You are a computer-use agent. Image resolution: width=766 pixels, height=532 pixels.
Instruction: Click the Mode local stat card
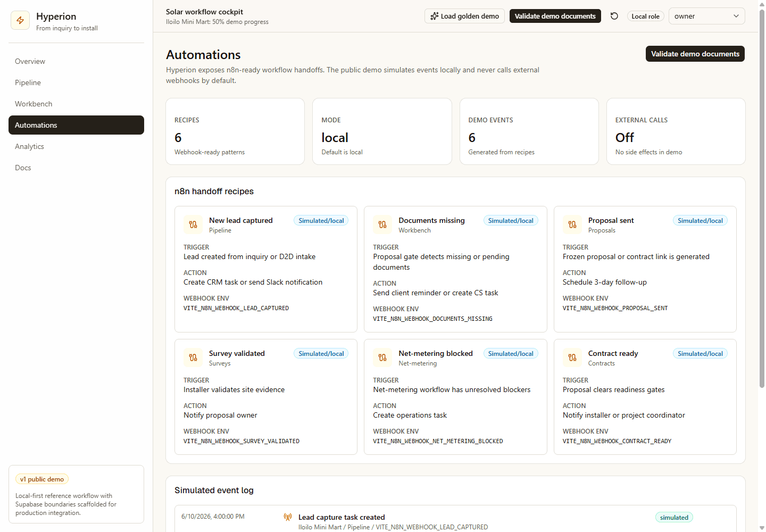coord(382,131)
